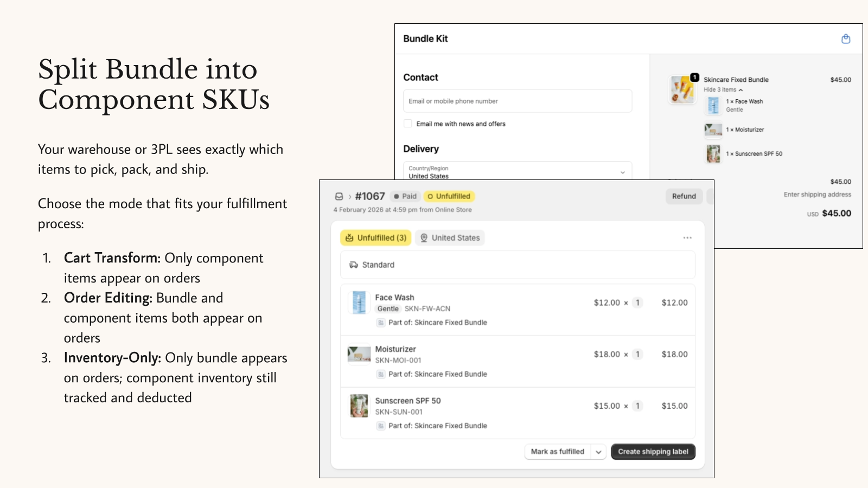Click the 'Gentle' variant tag
Screen dimensions: 868x488
pos(388,309)
